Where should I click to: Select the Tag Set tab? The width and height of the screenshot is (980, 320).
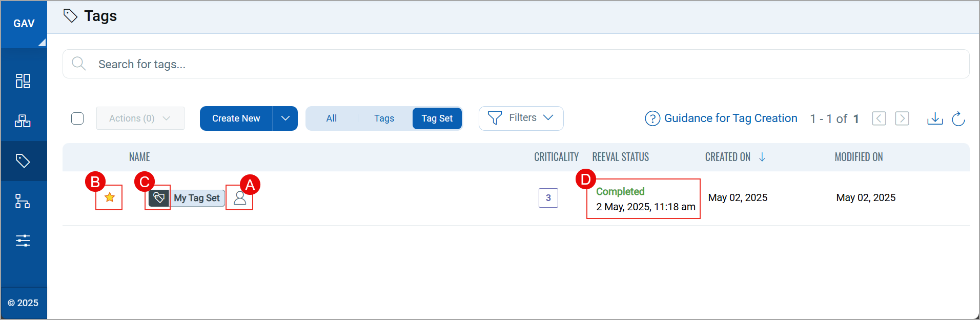pos(437,118)
